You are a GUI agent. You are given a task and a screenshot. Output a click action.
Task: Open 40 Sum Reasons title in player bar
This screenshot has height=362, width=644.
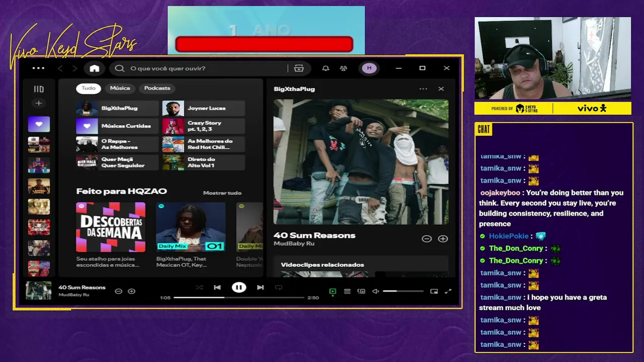tap(82, 288)
